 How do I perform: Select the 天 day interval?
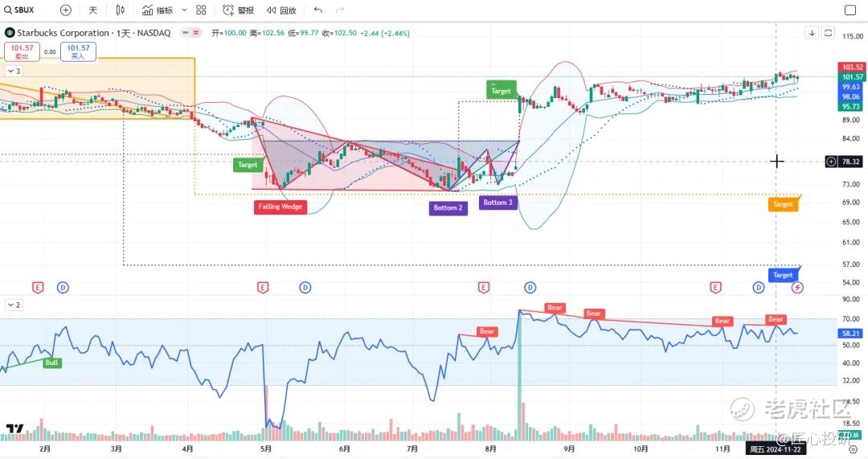coord(93,10)
